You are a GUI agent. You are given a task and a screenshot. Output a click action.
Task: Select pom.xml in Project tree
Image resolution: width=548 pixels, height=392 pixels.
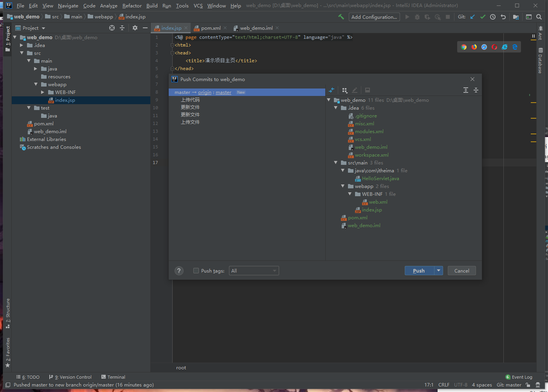tap(43, 124)
